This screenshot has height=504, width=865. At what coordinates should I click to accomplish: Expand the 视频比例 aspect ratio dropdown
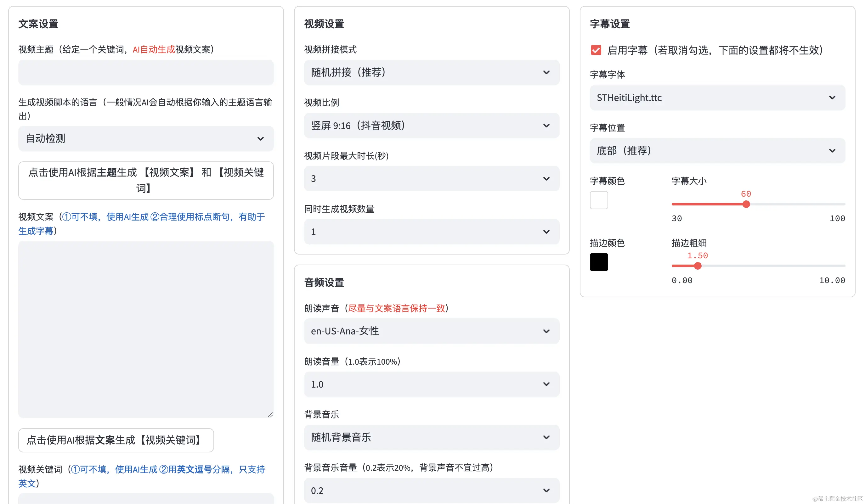pyautogui.click(x=431, y=126)
